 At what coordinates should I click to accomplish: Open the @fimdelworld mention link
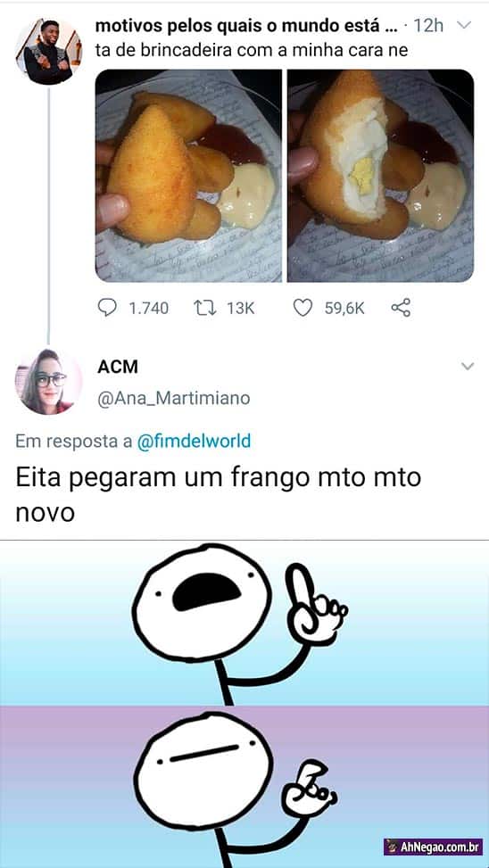[x=194, y=441]
